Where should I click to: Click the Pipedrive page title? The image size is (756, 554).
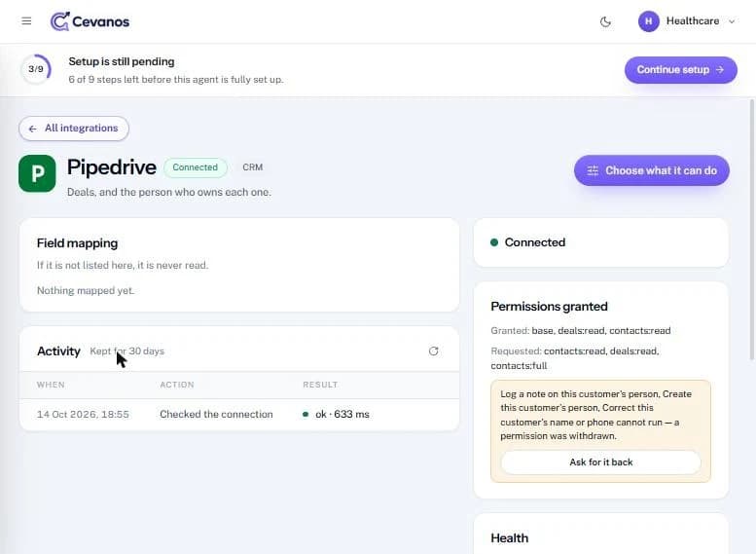coord(111,167)
